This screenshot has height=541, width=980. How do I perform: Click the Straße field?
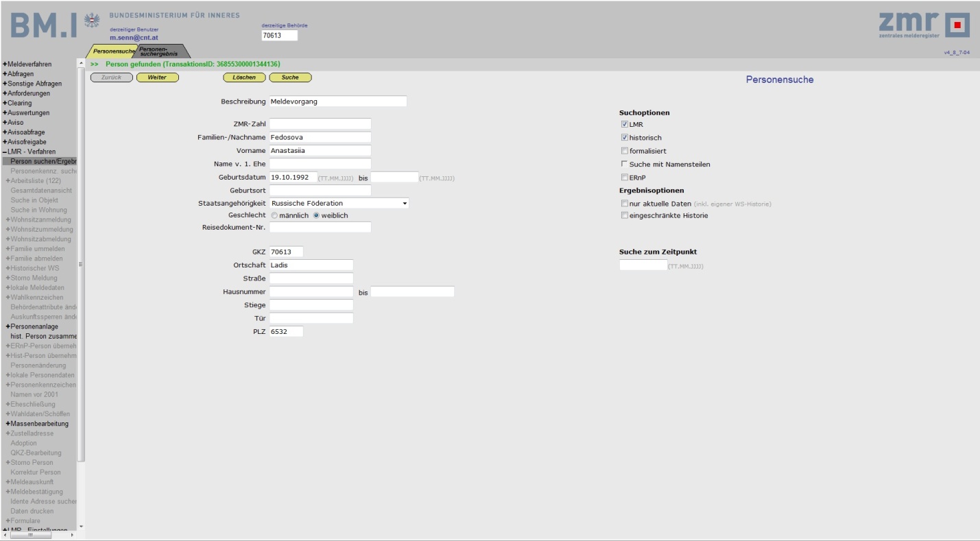tap(311, 278)
